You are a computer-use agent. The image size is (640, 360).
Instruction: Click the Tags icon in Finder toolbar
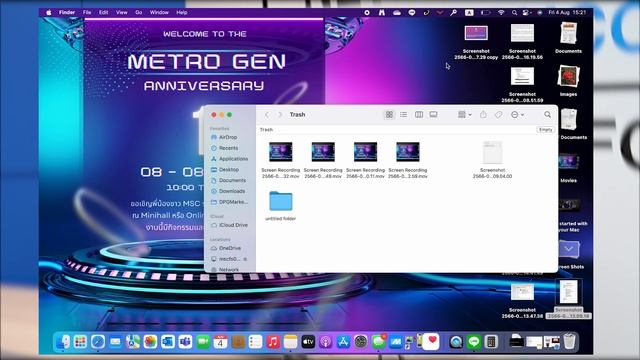[498, 115]
